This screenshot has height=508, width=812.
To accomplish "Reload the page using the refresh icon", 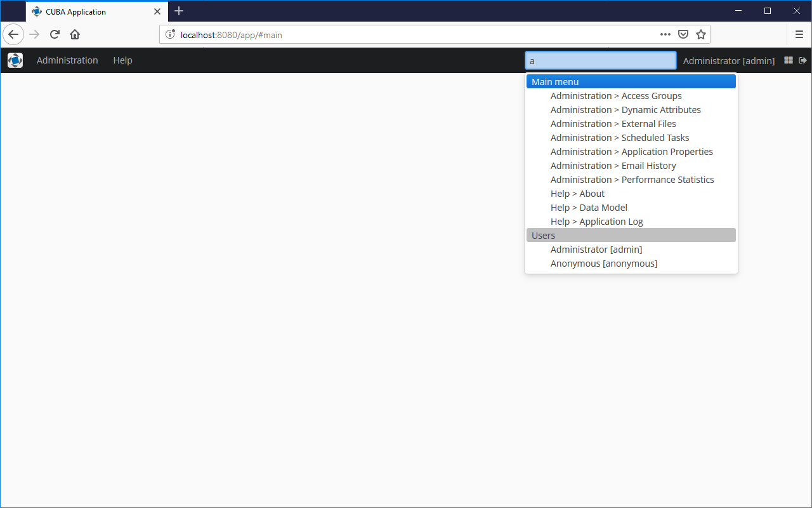I will pos(55,34).
